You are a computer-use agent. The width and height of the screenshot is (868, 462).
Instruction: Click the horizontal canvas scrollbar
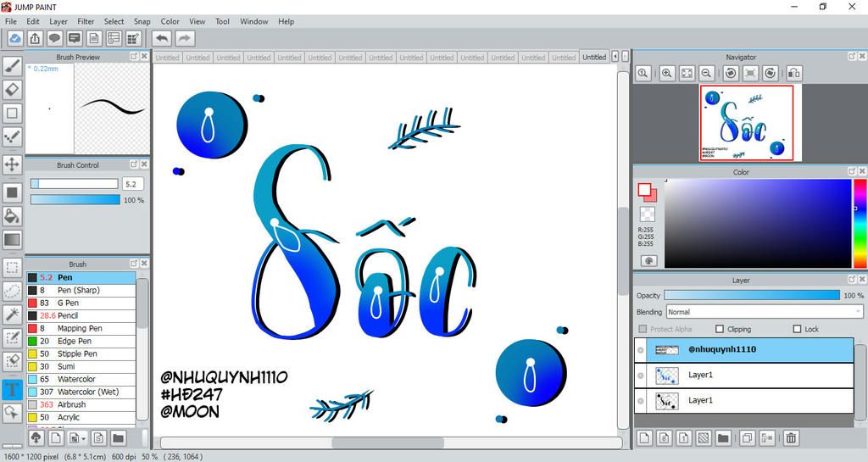tap(387, 443)
